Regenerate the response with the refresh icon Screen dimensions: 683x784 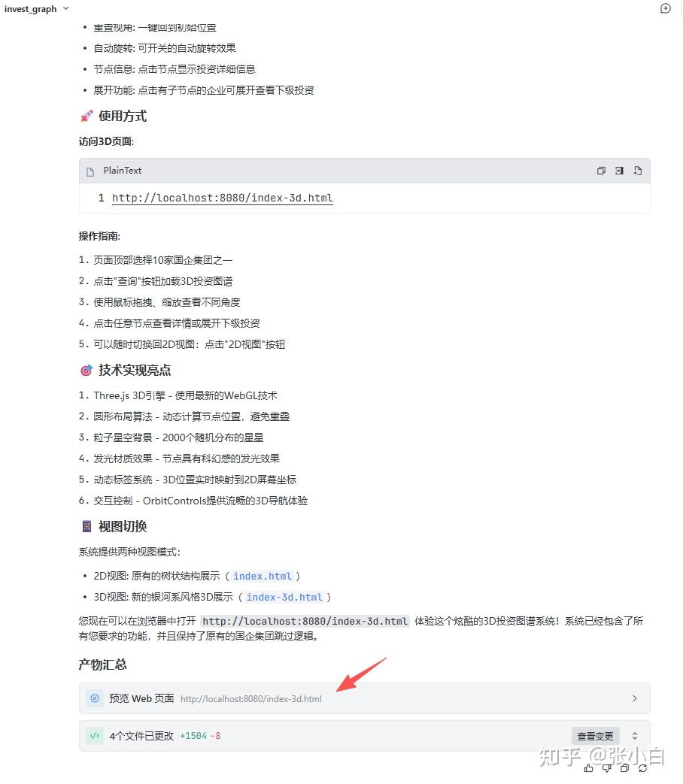tap(643, 767)
